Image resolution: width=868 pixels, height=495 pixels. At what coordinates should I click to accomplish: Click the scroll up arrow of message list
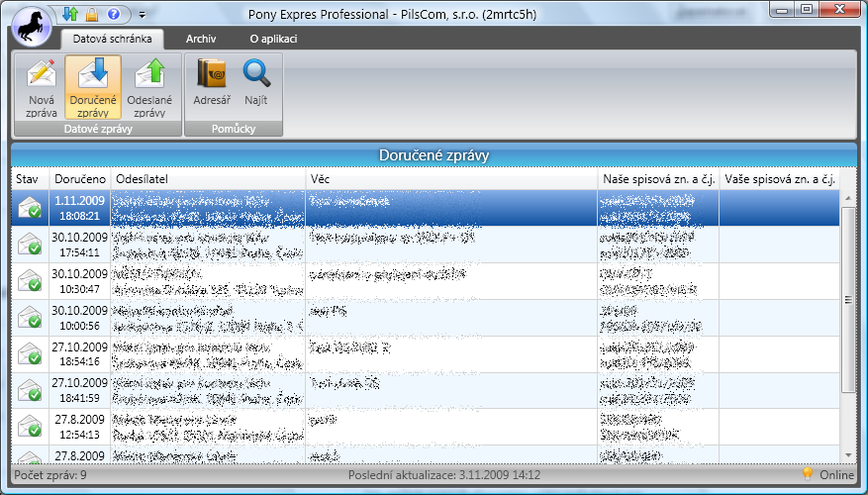(x=848, y=198)
